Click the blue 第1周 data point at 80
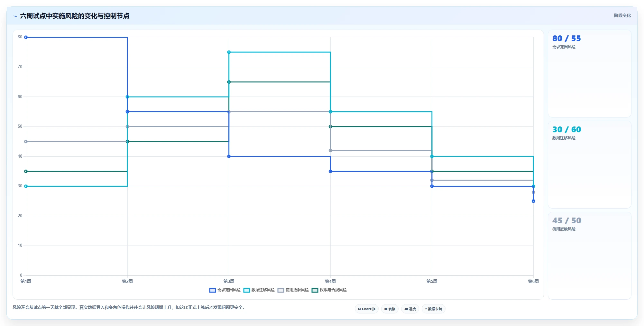Screen dimensions: 644x326 [x=26, y=37]
